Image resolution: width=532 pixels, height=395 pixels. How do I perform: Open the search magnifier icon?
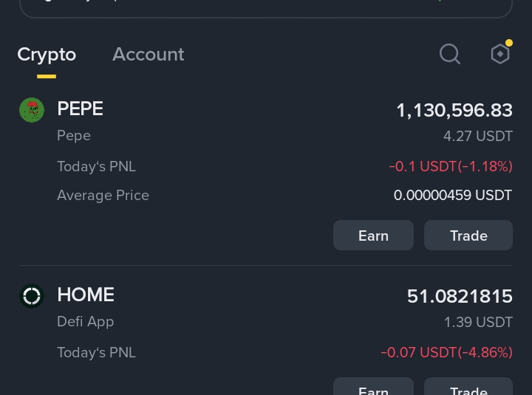450,54
